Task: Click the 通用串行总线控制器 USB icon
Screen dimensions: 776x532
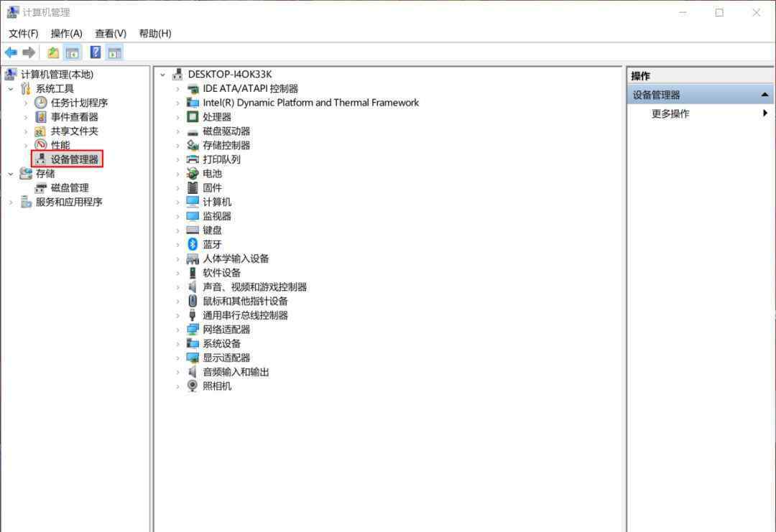Action: [x=193, y=315]
